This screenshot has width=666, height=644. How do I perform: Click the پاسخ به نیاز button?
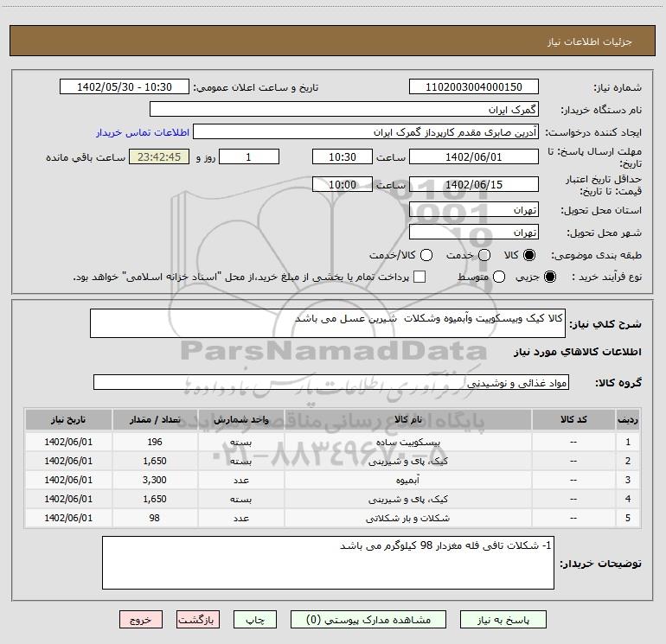pyautogui.click(x=503, y=620)
